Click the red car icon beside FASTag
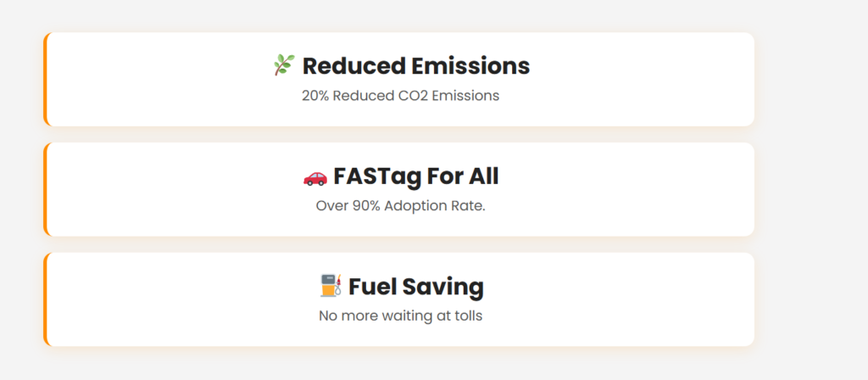Viewport: 868px width, 380px height. tap(314, 176)
